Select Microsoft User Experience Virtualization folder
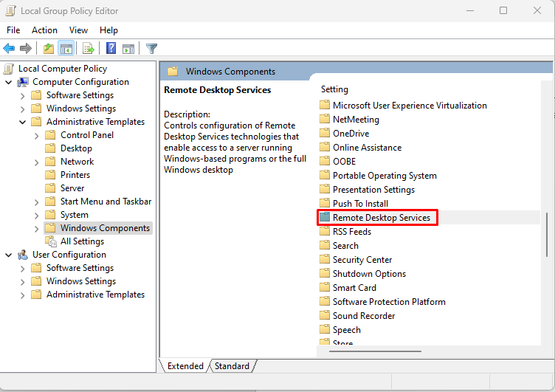The image size is (555, 392). pyautogui.click(x=410, y=105)
